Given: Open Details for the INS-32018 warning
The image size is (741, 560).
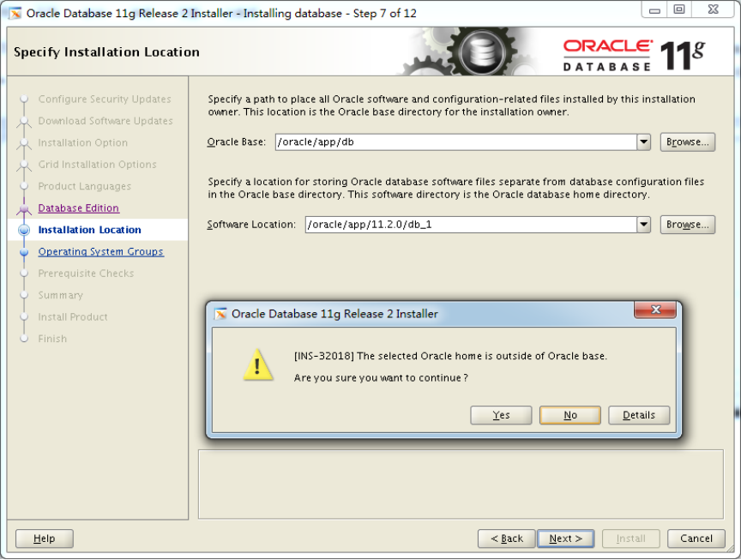Looking at the screenshot, I should 638,415.
